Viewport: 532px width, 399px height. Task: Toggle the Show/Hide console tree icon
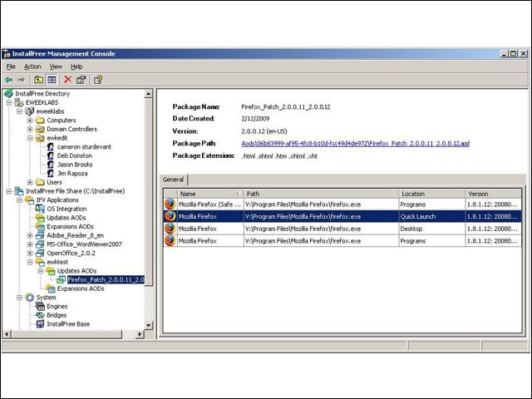pos(52,80)
